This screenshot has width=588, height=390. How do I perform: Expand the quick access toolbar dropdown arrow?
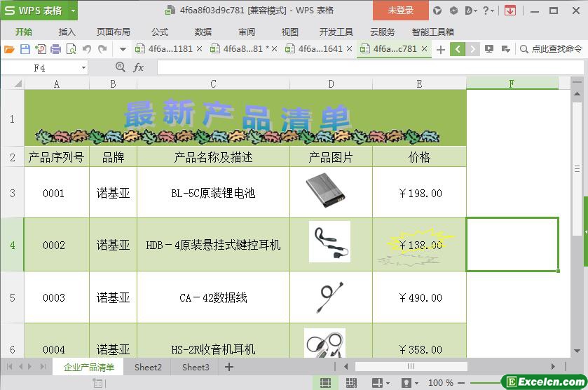[123, 49]
